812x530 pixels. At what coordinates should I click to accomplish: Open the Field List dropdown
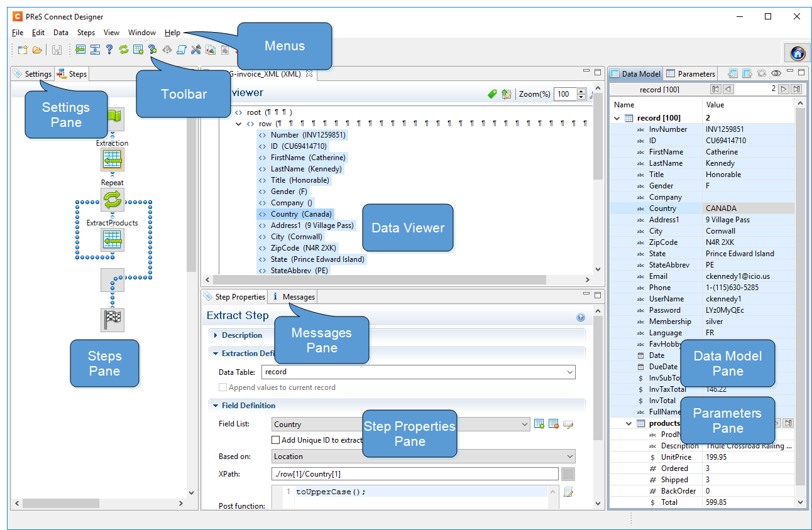tap(401, 425)
